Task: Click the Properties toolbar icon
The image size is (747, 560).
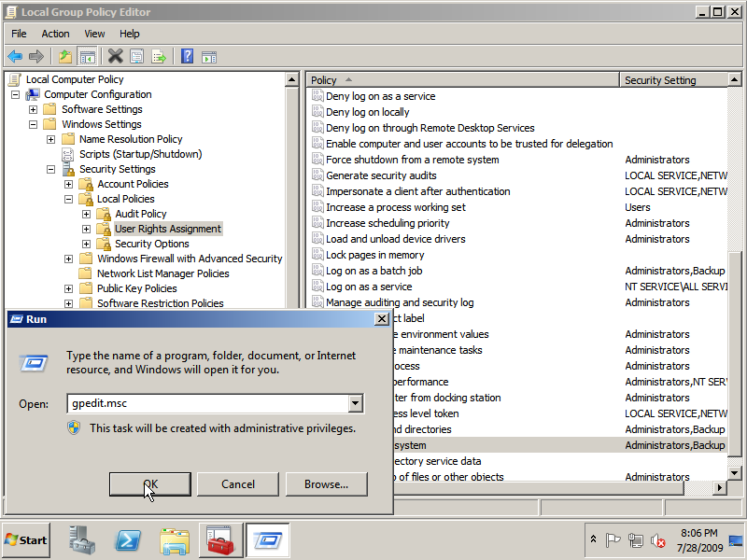Action: click(x=136, y=57)
